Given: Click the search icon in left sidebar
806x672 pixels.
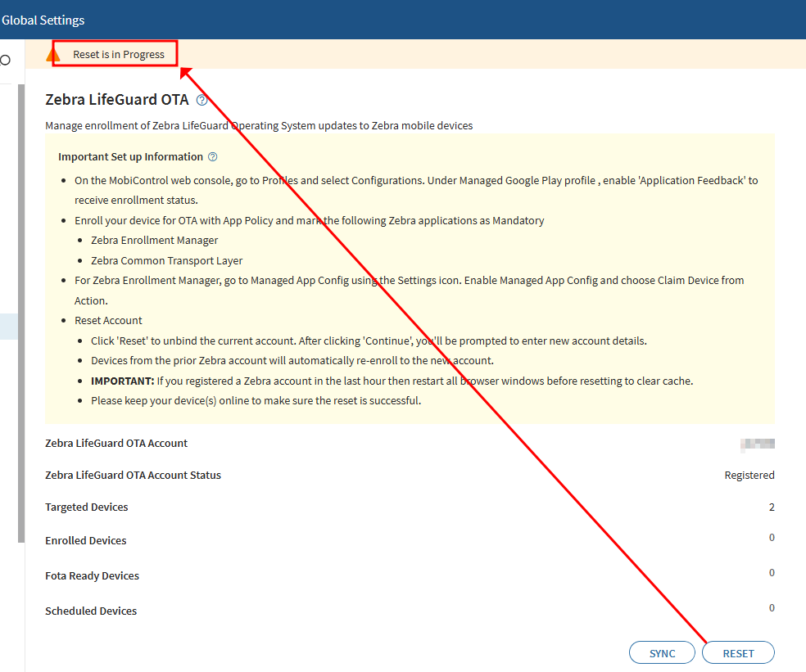Looking at the screenshot, I should [5, 60].
